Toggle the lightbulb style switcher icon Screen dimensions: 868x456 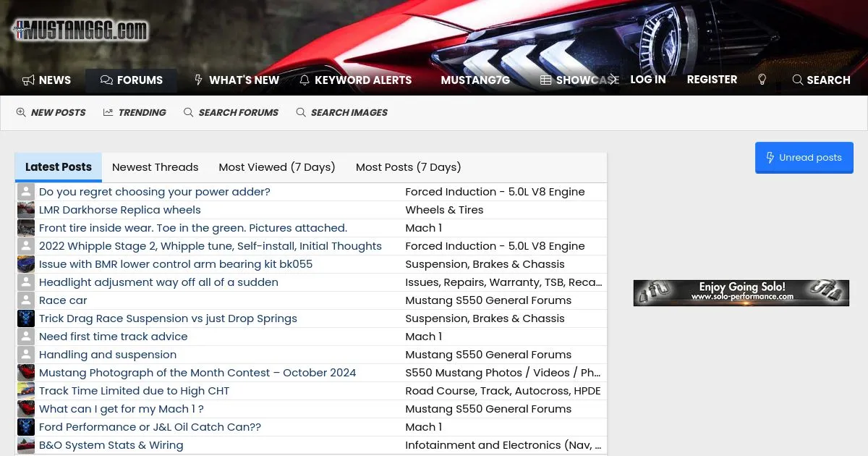(762, 80)
